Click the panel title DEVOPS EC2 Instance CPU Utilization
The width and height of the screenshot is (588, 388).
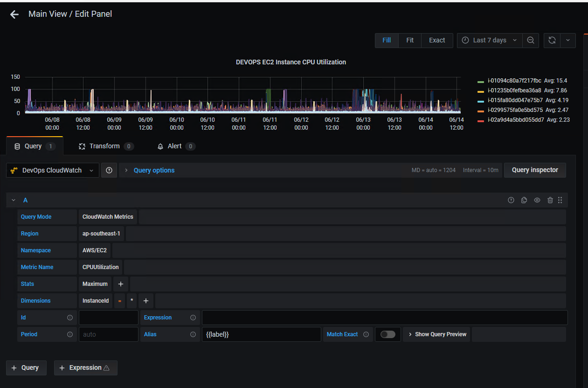[291, 62]
